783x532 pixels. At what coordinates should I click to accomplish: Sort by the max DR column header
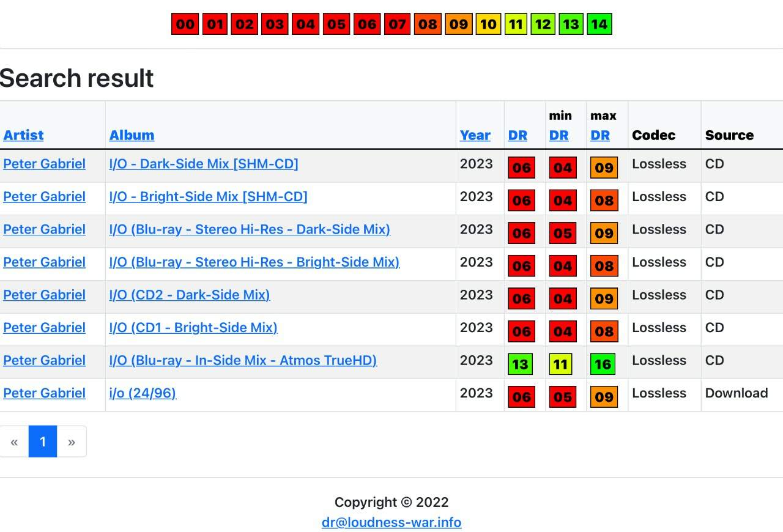point(600,135)
